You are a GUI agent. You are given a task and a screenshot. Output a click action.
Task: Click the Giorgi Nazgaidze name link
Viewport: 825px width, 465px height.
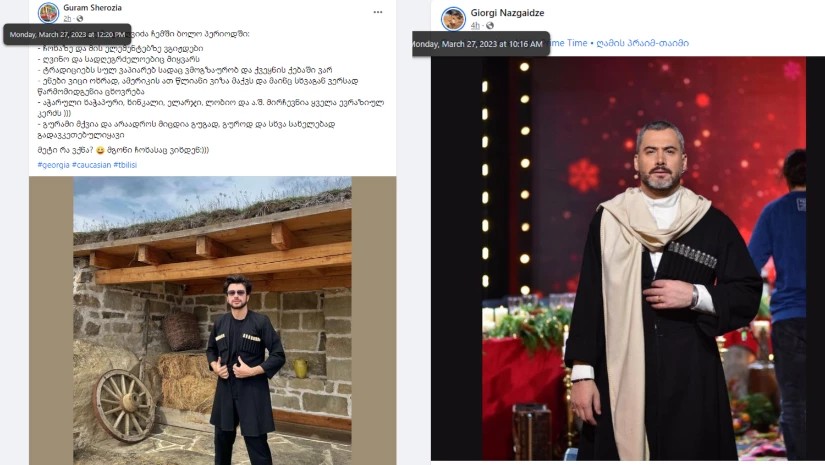point(507,13)
